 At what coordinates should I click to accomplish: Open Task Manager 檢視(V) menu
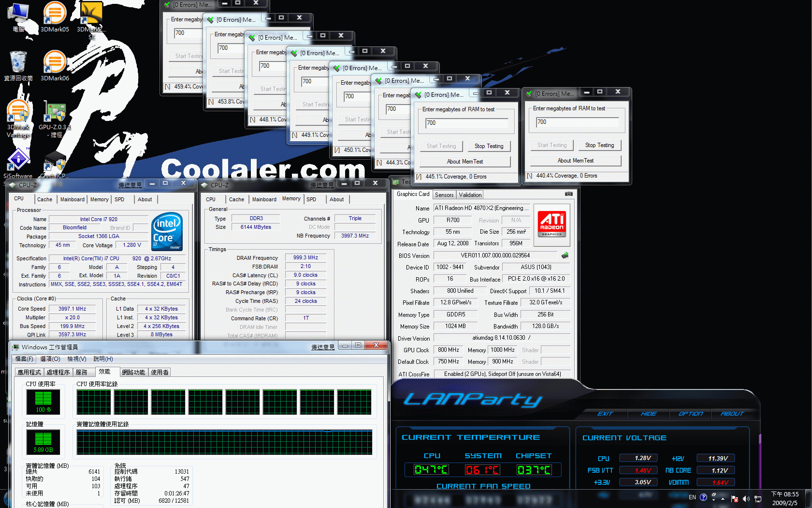click(77, 359)
